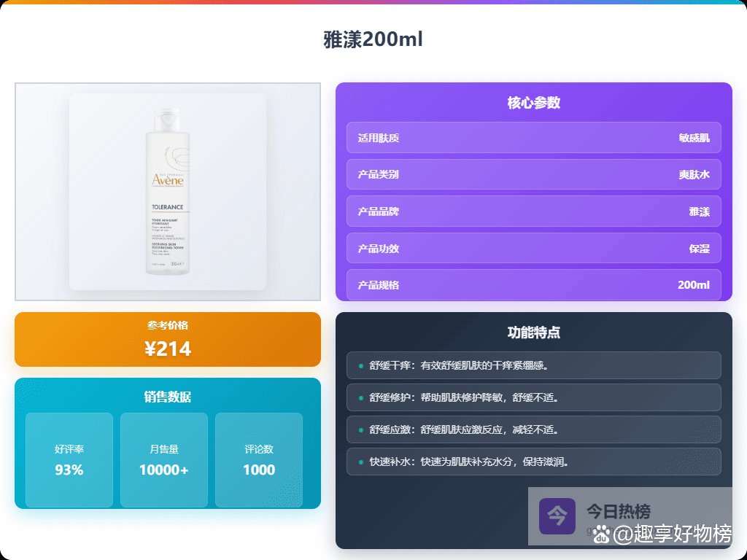Click the teal bullet beside 舒缓干痒
Screen dimensions: 747x560
(x=361, y=365)
